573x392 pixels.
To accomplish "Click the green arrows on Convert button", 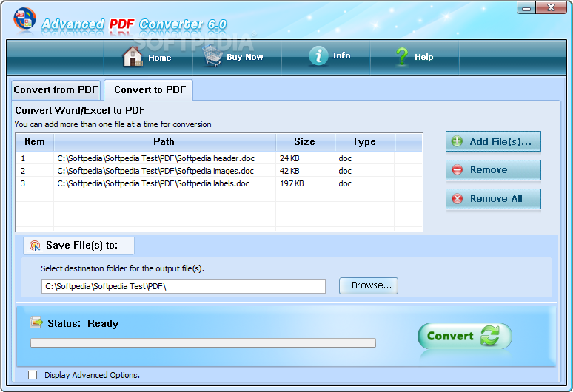I will (x=489, y=335).
